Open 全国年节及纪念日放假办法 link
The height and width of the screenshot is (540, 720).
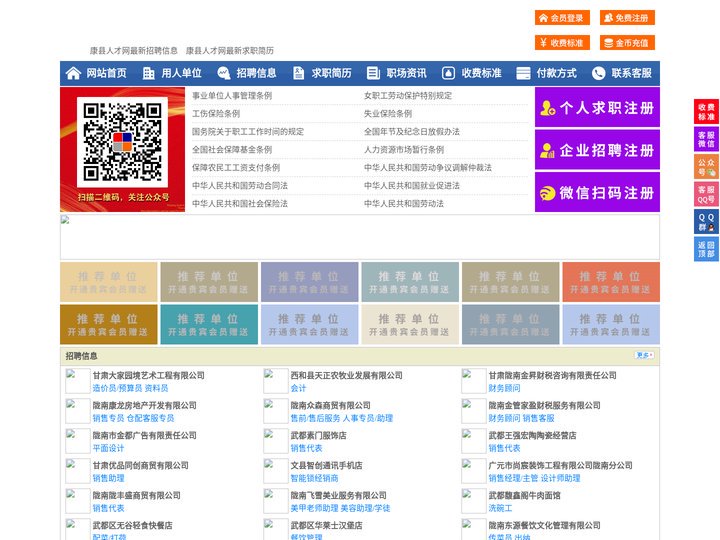coord(412,132)
